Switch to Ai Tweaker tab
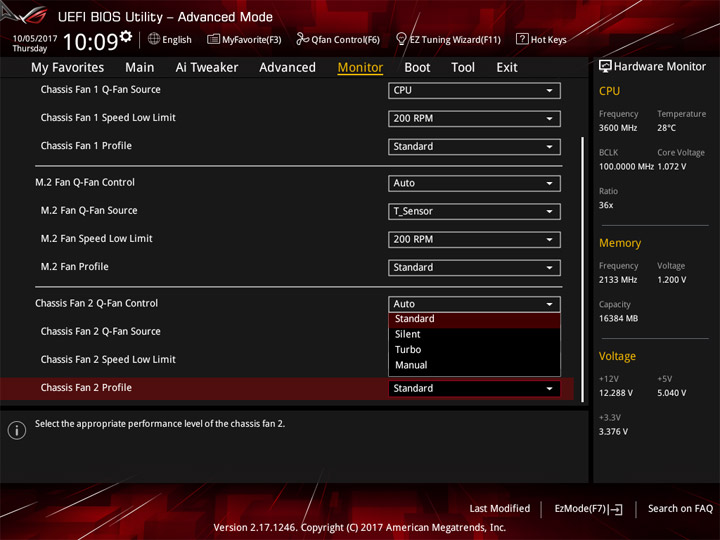 [207, 68]
